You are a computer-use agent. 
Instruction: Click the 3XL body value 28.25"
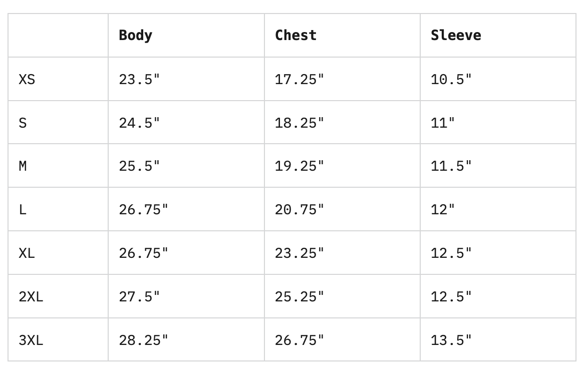click(x=144, y=340)
